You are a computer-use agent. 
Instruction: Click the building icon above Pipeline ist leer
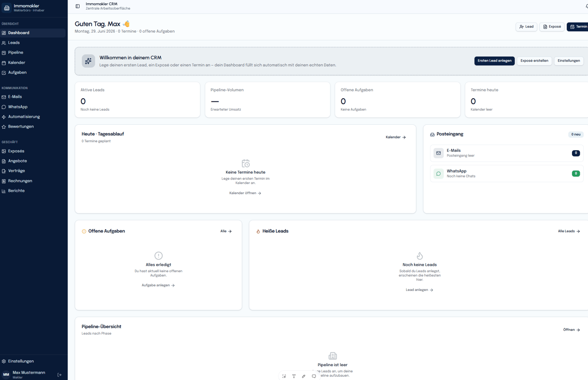[x=333, y=356]
